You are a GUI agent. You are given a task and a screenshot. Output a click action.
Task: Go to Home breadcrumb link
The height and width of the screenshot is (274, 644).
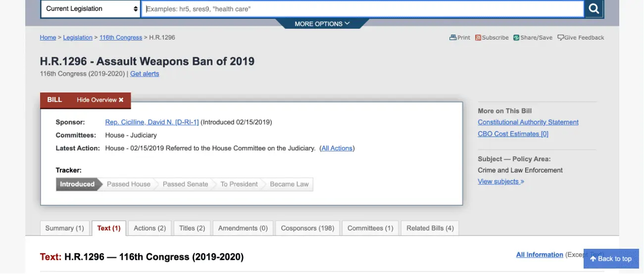(48, 38)
